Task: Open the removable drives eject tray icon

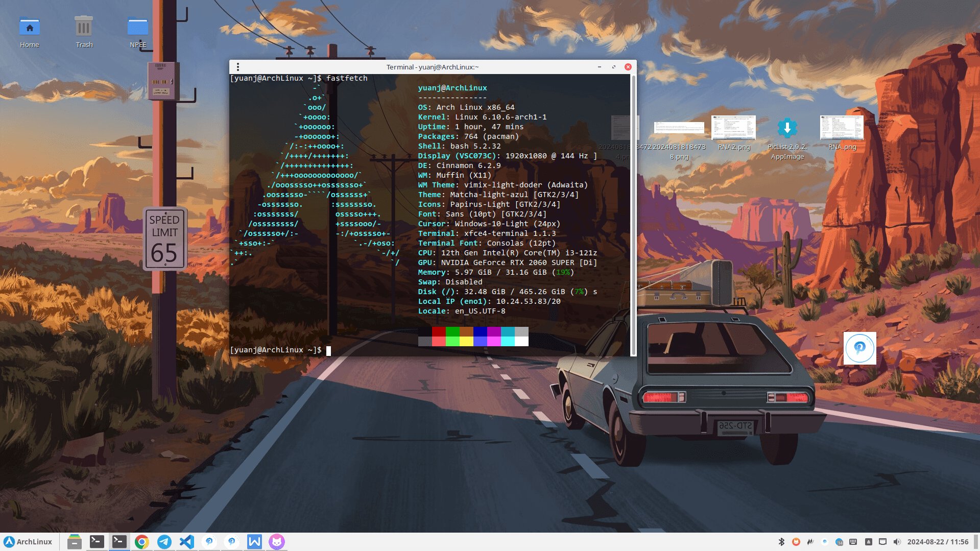Action: pyautogui.click(x=868, y=542)
